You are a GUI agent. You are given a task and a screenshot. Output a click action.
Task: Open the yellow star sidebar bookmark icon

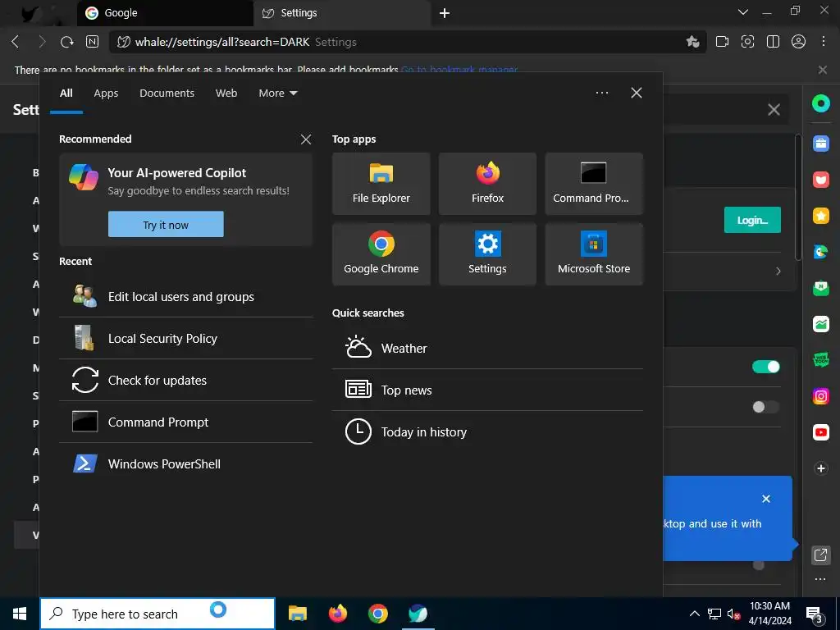[820, 216]
